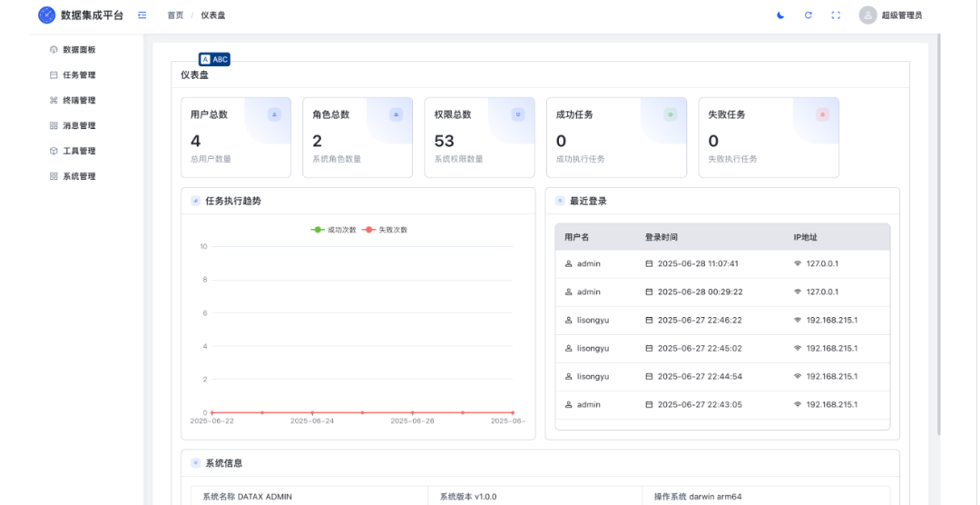Click the 系统管理 grid icon
This screenshot has width=980, height=505.
[54, 176]
